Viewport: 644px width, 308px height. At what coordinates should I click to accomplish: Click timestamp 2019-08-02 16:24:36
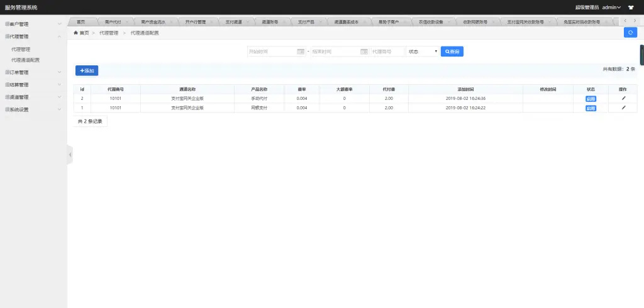click(466, 99)
